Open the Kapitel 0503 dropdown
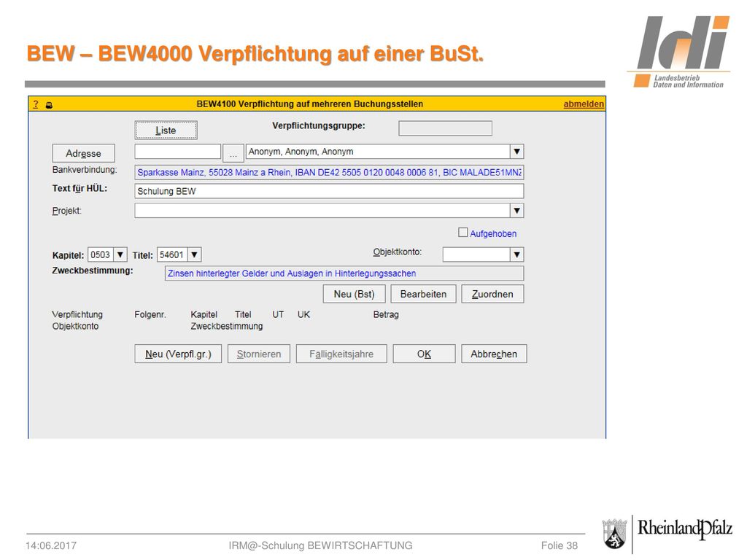The width and height of the screenshot is (747, 560). [120, 254]
